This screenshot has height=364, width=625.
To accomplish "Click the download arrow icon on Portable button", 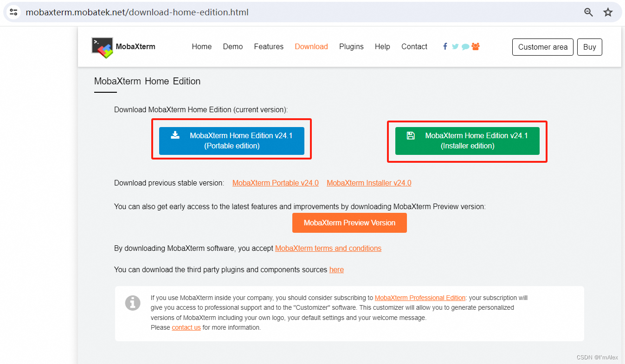I will coord(175,135).
